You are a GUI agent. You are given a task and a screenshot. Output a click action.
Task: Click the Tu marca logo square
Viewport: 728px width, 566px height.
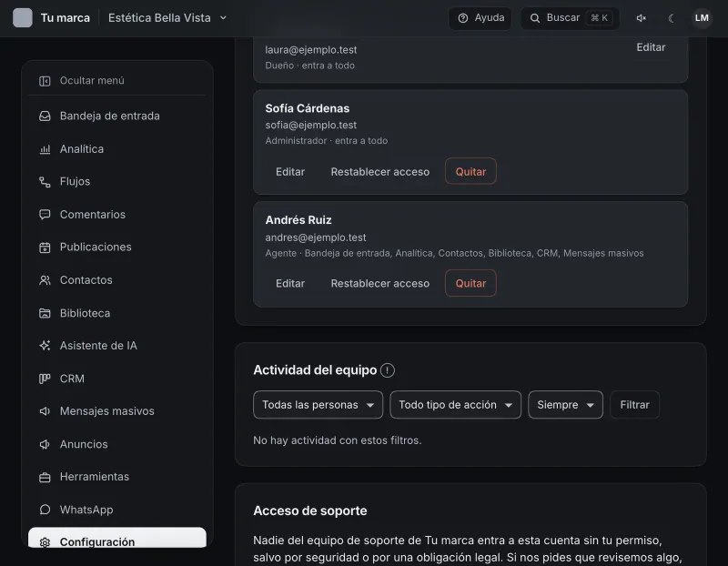22,18
